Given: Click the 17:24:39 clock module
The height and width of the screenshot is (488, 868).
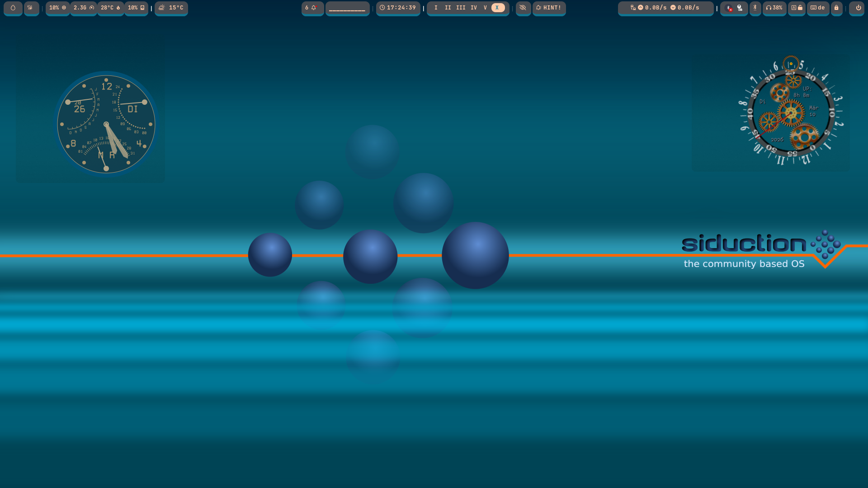Looking at the screenshot, I should coord(398,8).
